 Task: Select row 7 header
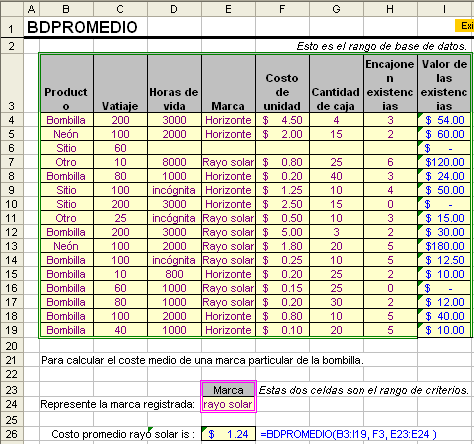[12, 162]
